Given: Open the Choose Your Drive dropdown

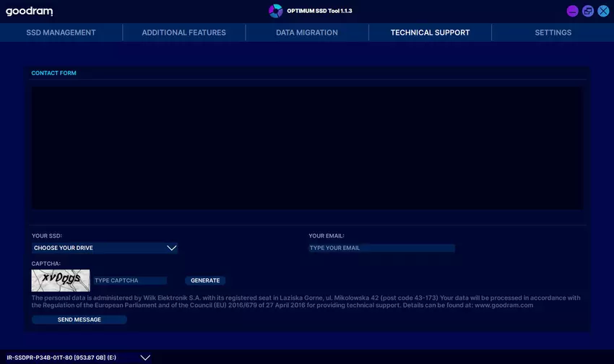Looking at the screenshot, I should coord(105,248).
